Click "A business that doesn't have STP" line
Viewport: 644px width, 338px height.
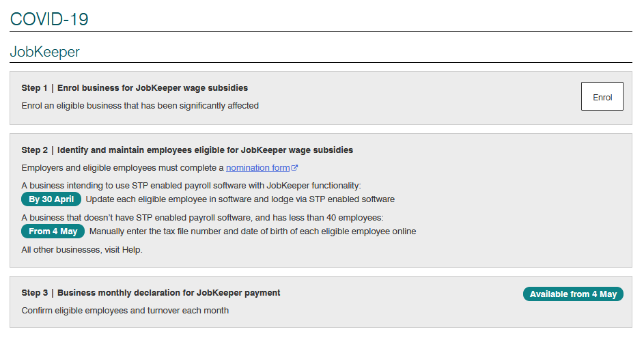click(202, 218)
